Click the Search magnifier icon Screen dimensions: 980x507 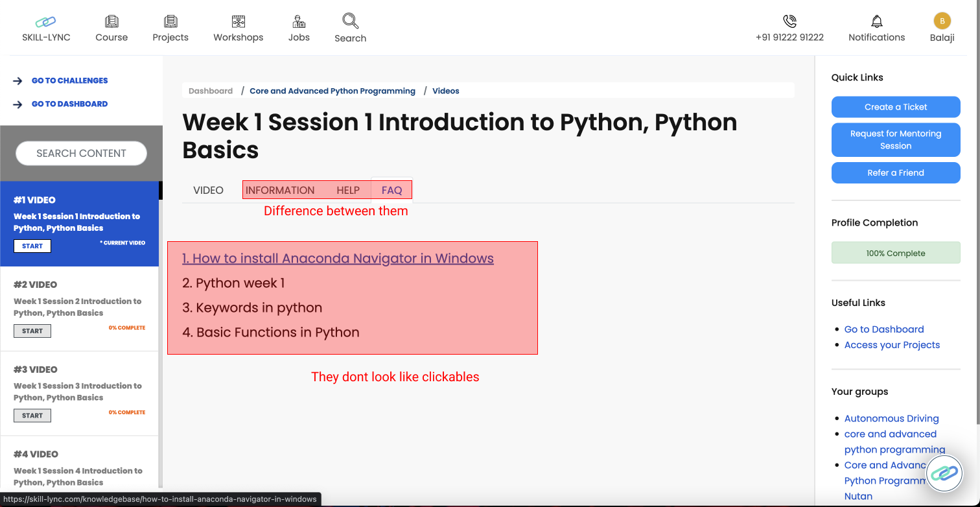[351, 21]
